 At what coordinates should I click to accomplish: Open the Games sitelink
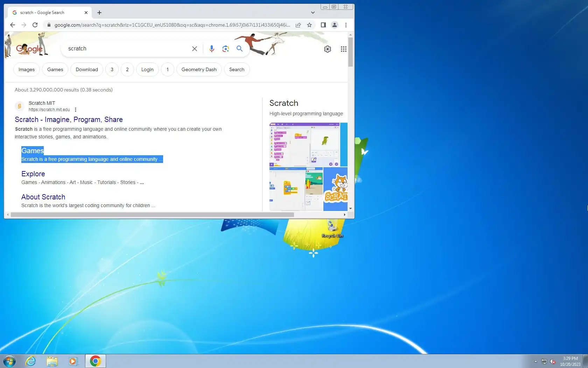click(33, 151)
